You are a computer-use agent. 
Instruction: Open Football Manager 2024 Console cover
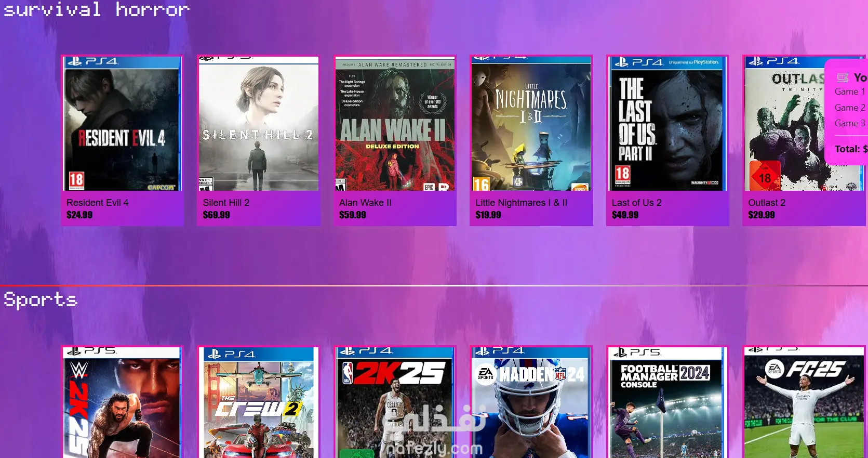pyautogui.click(x=667, y=403)
